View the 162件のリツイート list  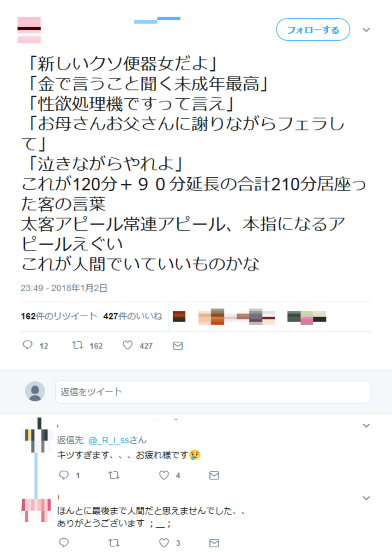[x=59, y=316]
